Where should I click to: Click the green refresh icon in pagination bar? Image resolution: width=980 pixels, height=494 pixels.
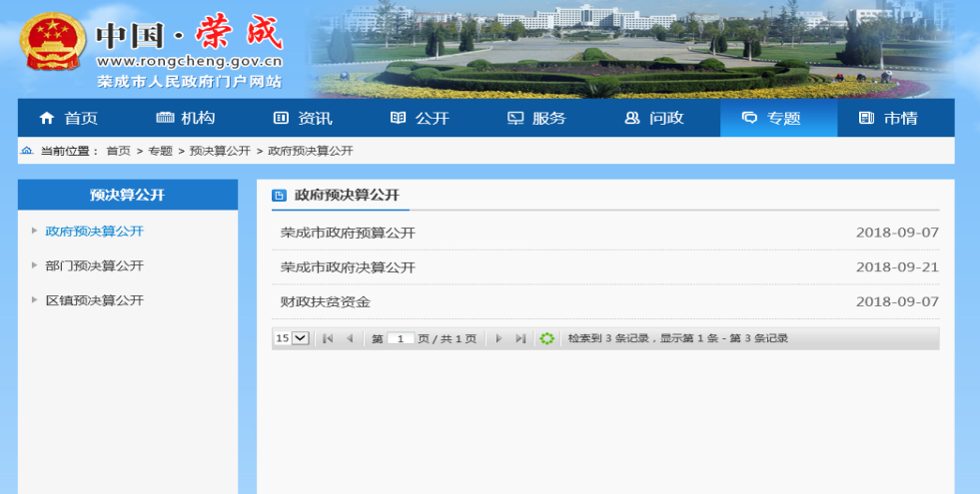point(546,338)
